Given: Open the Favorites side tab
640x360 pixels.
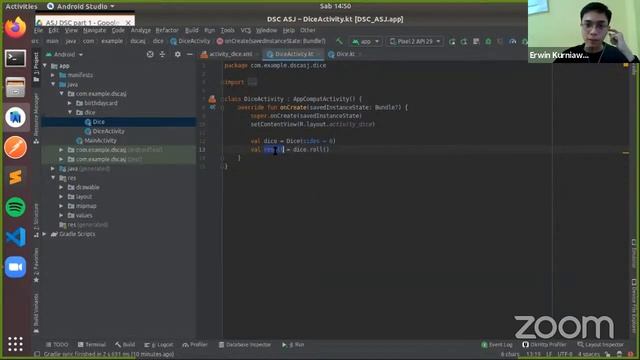Looking at the screenshot, I should [36, 265].
